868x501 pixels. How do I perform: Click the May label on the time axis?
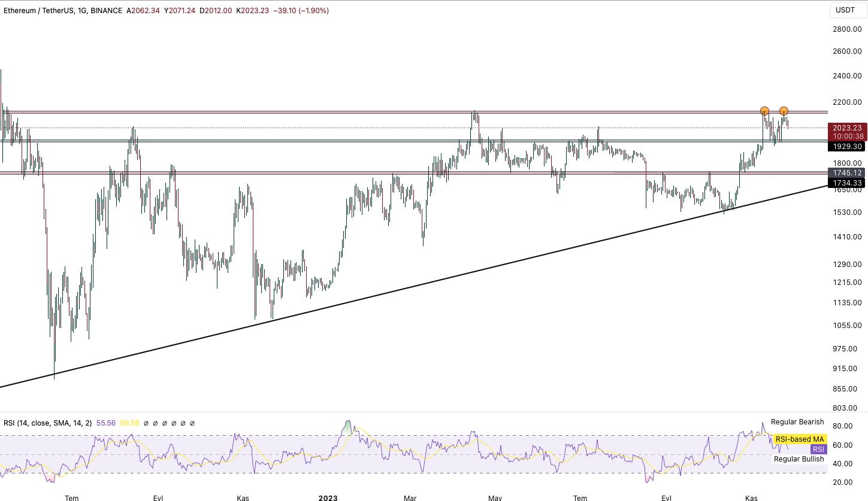click(495, 497)
